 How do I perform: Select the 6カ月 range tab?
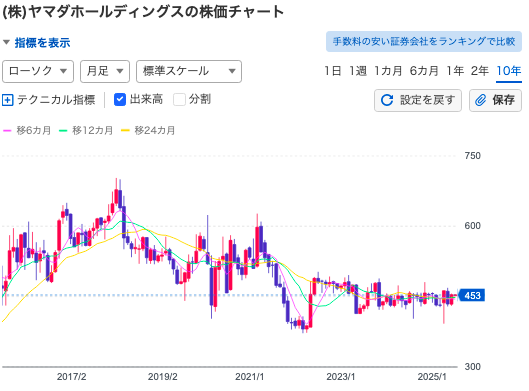(x=424, y=71)
